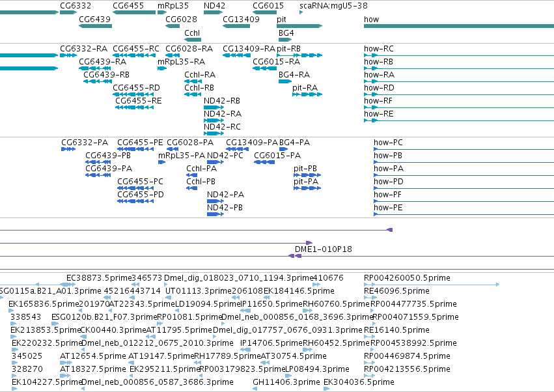Viewport: 554px width, 392px height.
Task: Click EST RP004260050.5prime
Action: (407, 278)
